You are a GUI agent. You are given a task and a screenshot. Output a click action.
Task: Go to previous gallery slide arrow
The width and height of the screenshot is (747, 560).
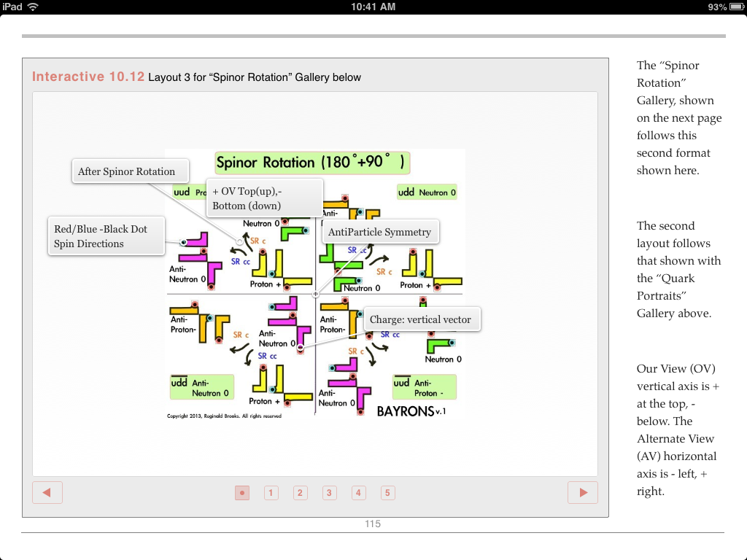click(x=47, y=493)
